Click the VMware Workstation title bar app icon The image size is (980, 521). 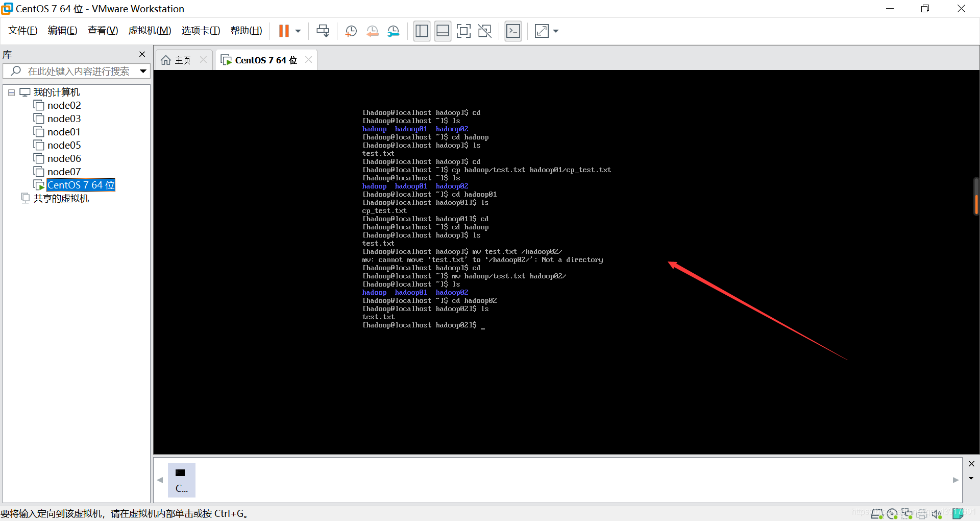coord(7,9)
